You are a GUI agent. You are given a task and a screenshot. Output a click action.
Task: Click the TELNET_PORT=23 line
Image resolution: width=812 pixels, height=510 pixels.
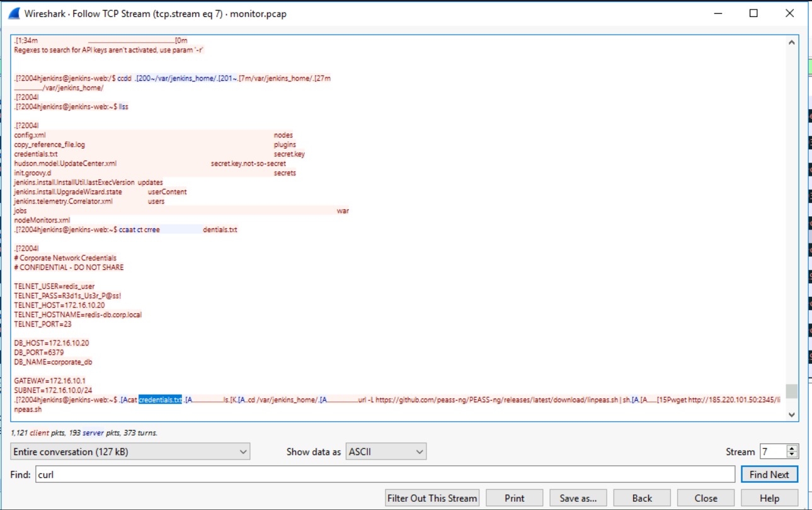click(x=43, y=324)
